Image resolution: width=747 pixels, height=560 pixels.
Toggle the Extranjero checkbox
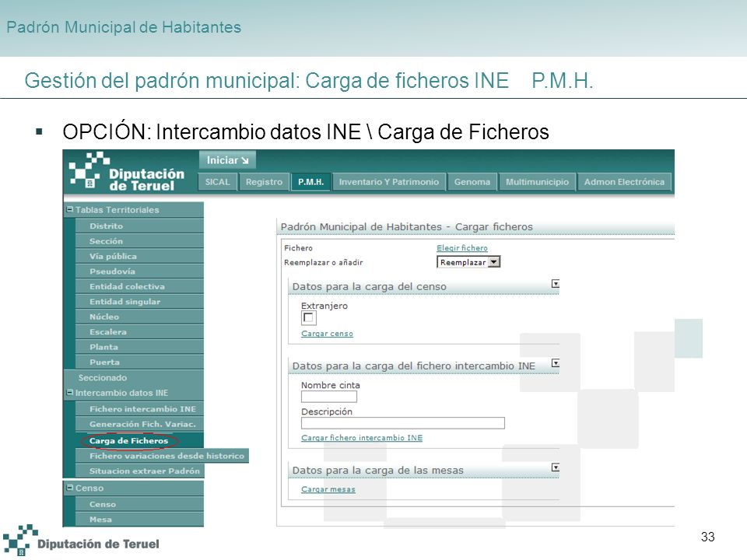coord(308,317)
